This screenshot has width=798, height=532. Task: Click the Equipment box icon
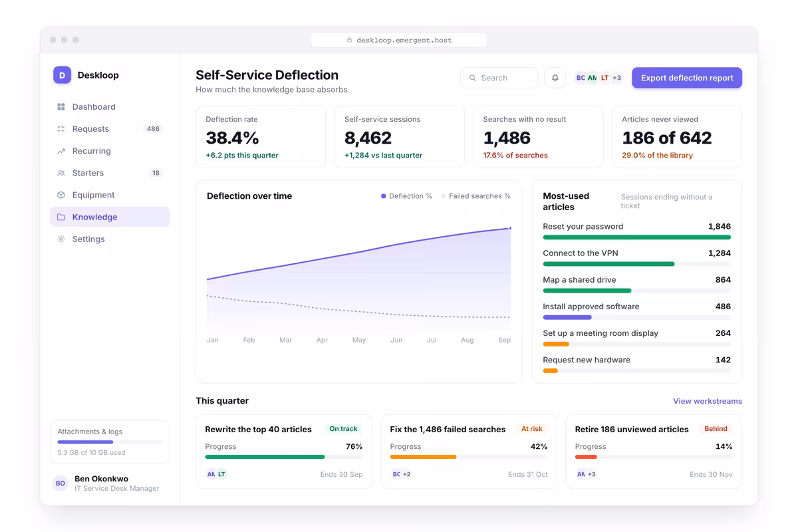(x=61, y=195)
